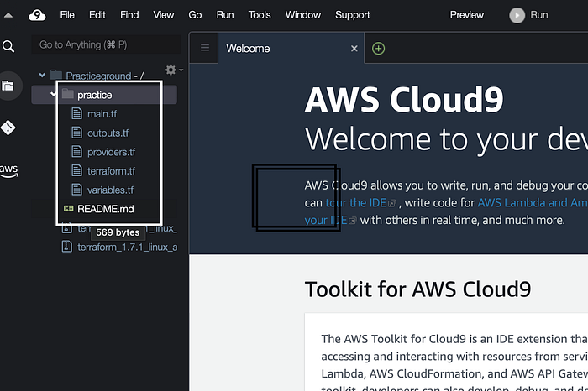Select variables.tf in the file tree

tap(111, 190)
